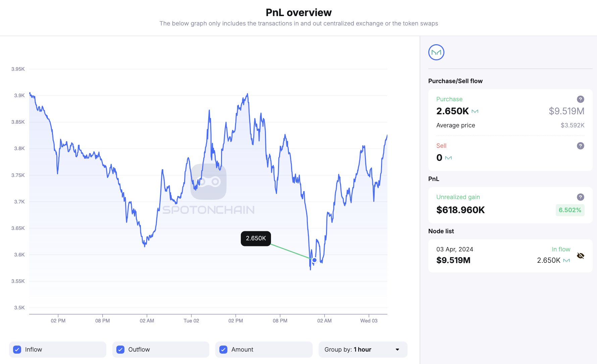Uncheck the Inflow checkbox
Image resolution: width=597 pixels, height=364 pixels.
click(17, 350)
